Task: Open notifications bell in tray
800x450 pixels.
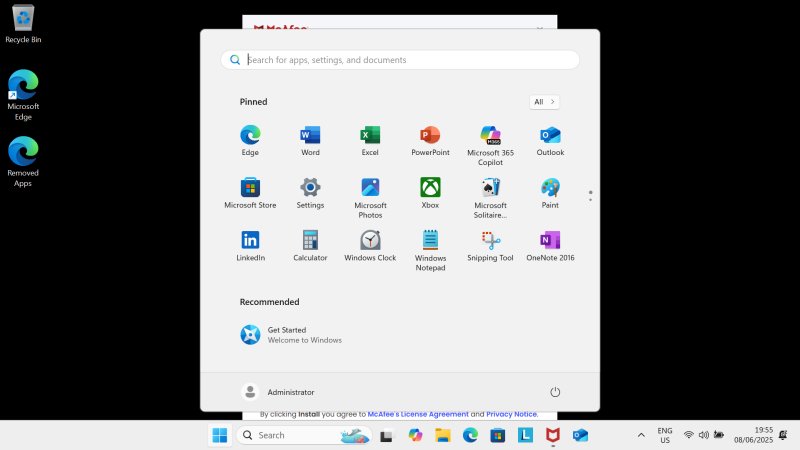Action: pos(783,435)
